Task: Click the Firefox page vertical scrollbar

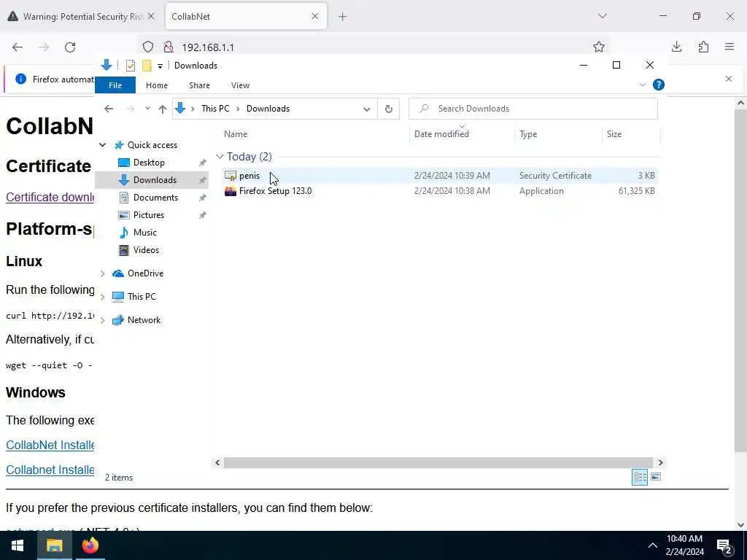Action: (x=740, y=281)
